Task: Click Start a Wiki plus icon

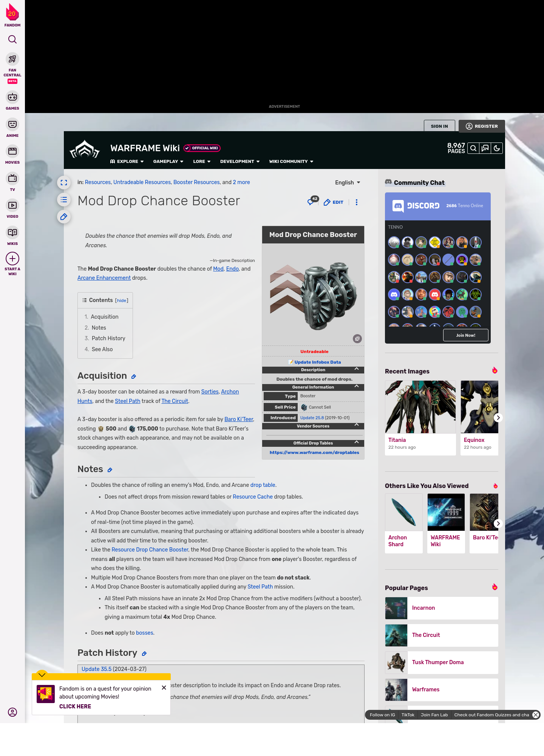Action: click(12, 259)
